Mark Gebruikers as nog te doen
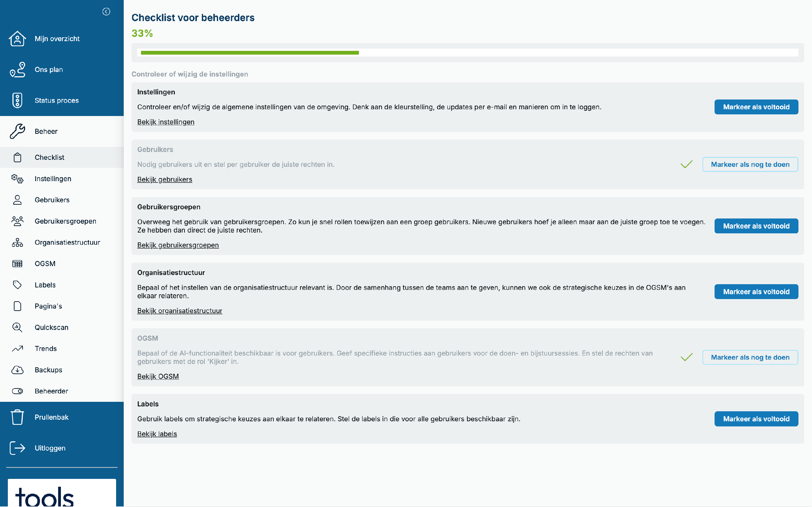The width and height of the screenshot is (812, 507). click(x=750, y=164)
